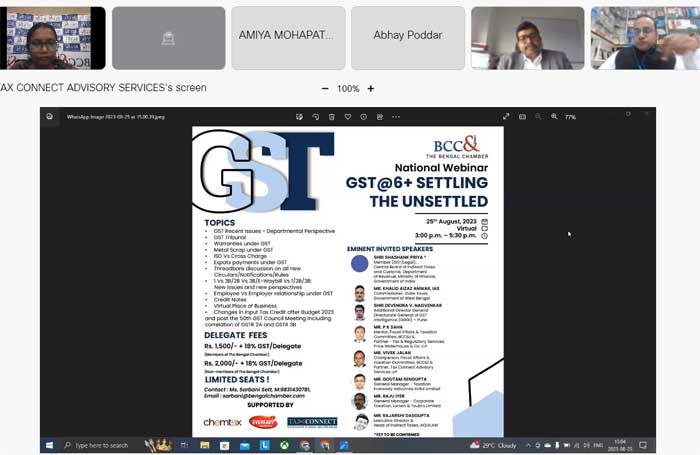The height and width of the screenshot is (455, 700).
Task: Click the Print icon in Photos toolbar
Action: [380, 117]
